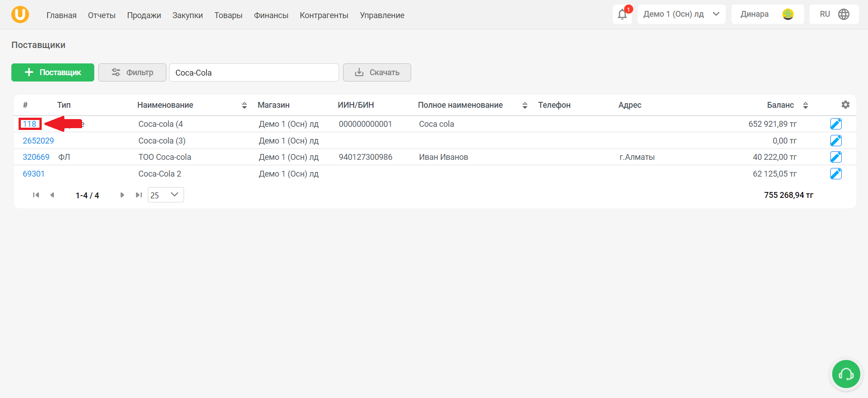
Task: Go to previous page of results
Action: [x=52, y=195]
